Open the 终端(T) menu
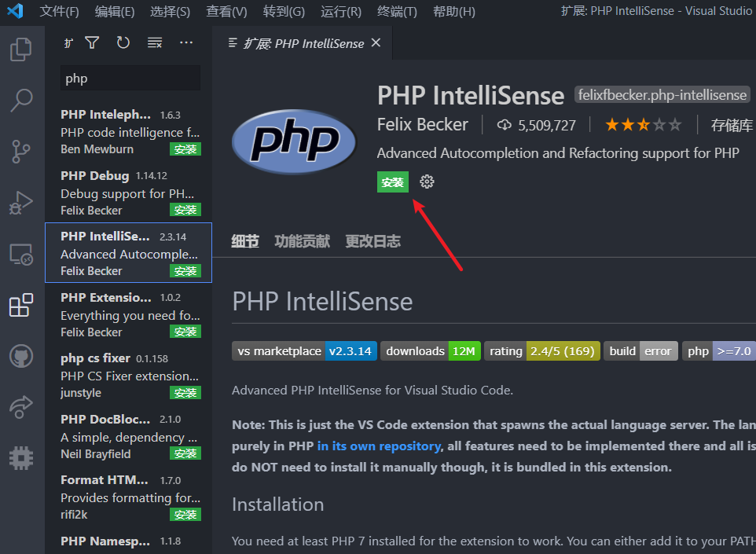 397,11
